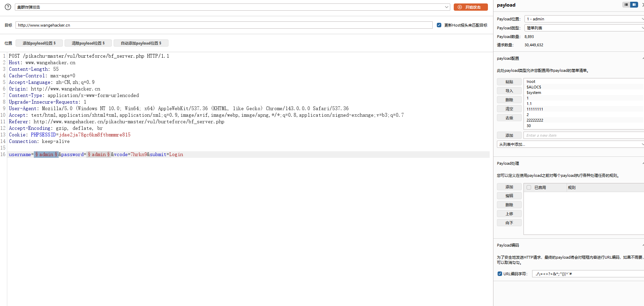Tick the 已启用 header checkbox
The height and width of the screenshot is (306, 644).
pos(529,188)
